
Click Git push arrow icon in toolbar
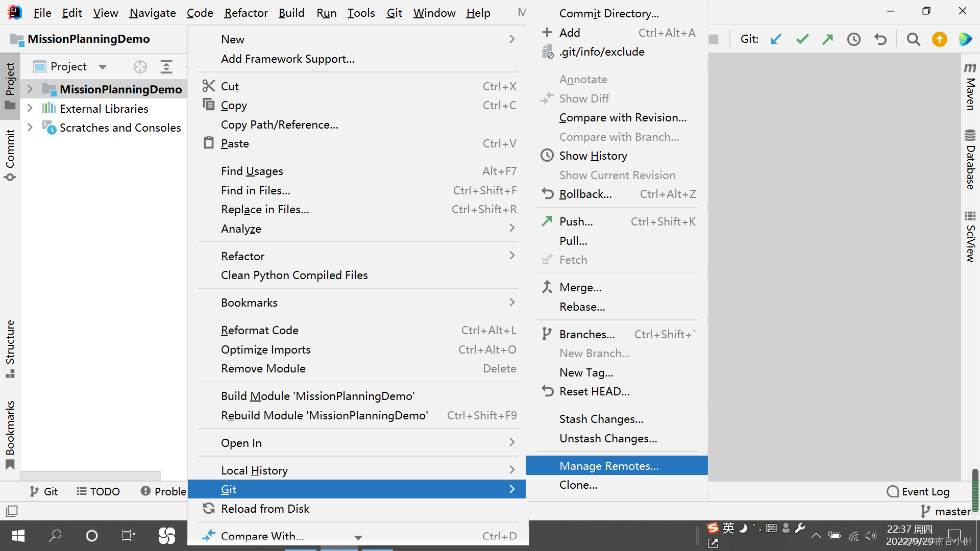click(x=828, y=39)
